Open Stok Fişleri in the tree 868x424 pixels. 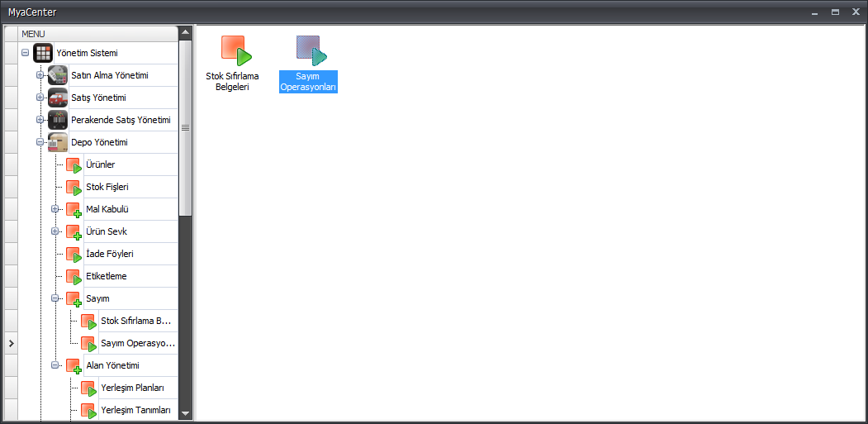107,187
